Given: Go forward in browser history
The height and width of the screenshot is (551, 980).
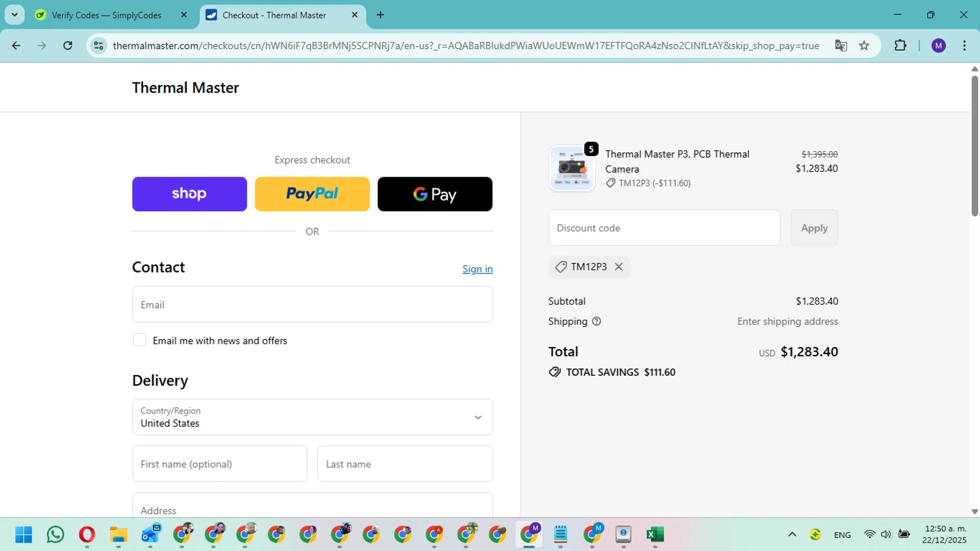Looking at the screenshot, I should [x=42, y=46].
